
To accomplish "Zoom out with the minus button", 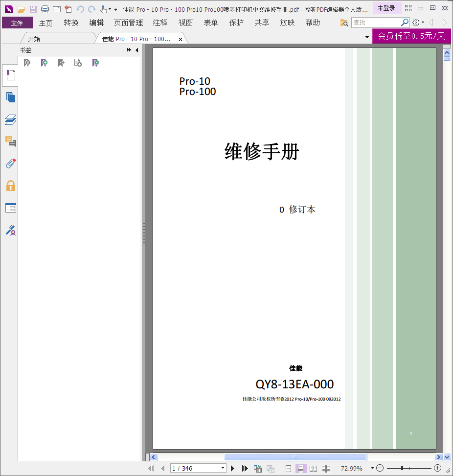I will [380, 468].
